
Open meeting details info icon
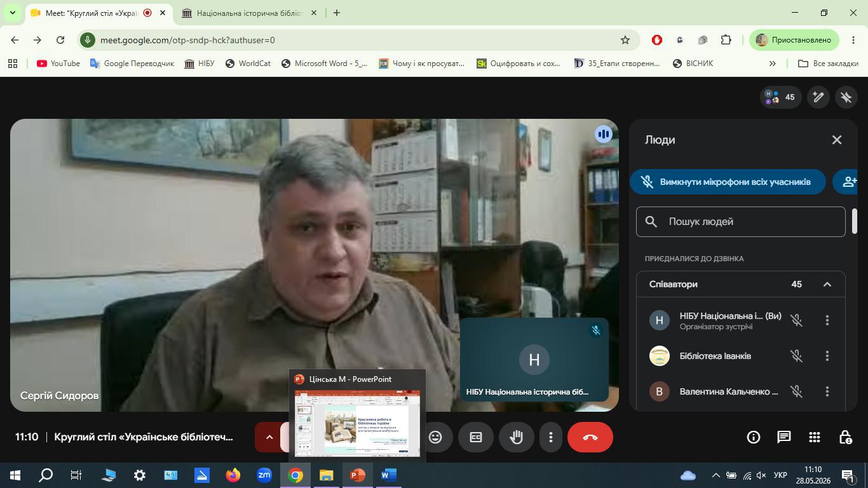(753, 437)
